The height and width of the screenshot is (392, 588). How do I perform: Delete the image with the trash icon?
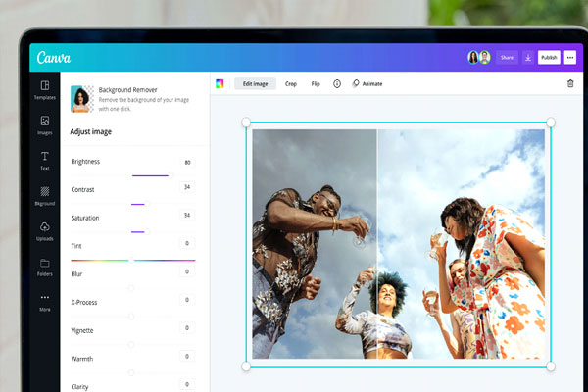pyautogui.click(x=570, y=84)
